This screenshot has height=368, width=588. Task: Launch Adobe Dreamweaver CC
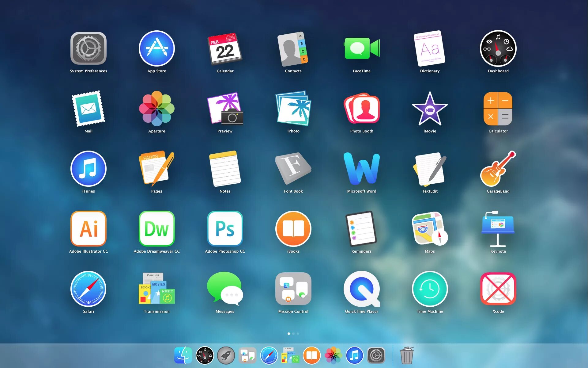pos(157,229)
